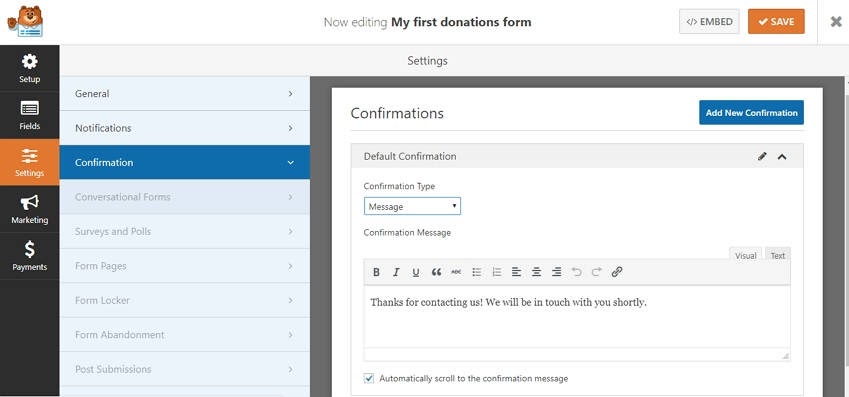Expand the Form Abandonment section
Viewport: 849px width, 397px height.
click(185, 335)
